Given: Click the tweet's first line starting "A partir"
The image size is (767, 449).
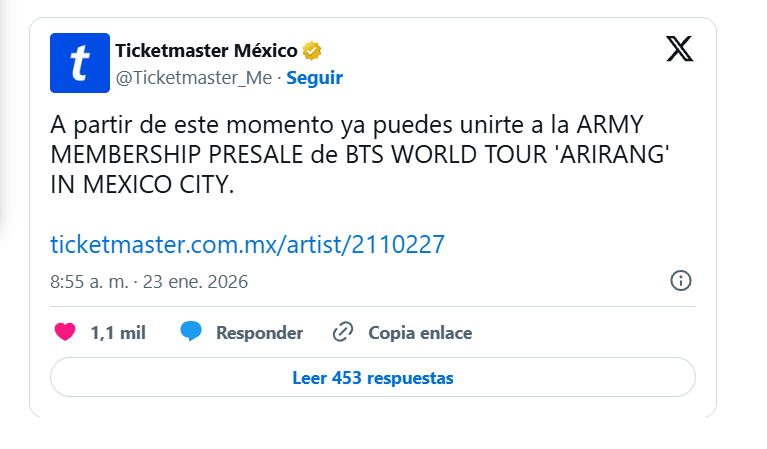Looking at the screenshot, I should click(x=347, y=127).
